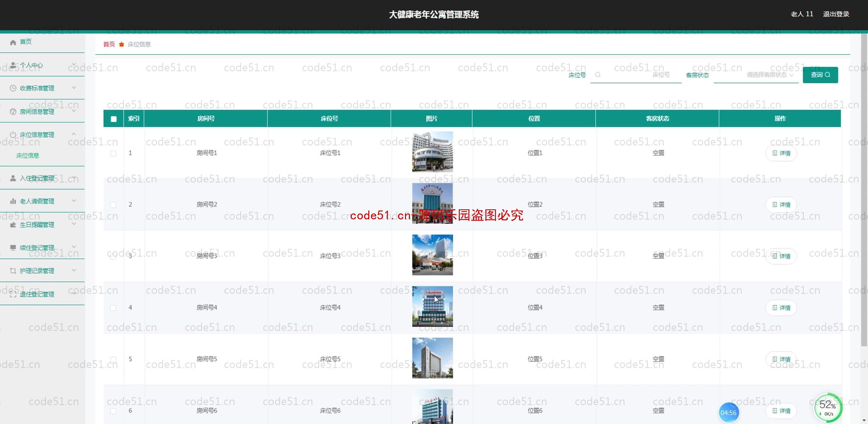Open 详情 for row 床位号6
Screen dimensions: 868x424
point(781,411)
